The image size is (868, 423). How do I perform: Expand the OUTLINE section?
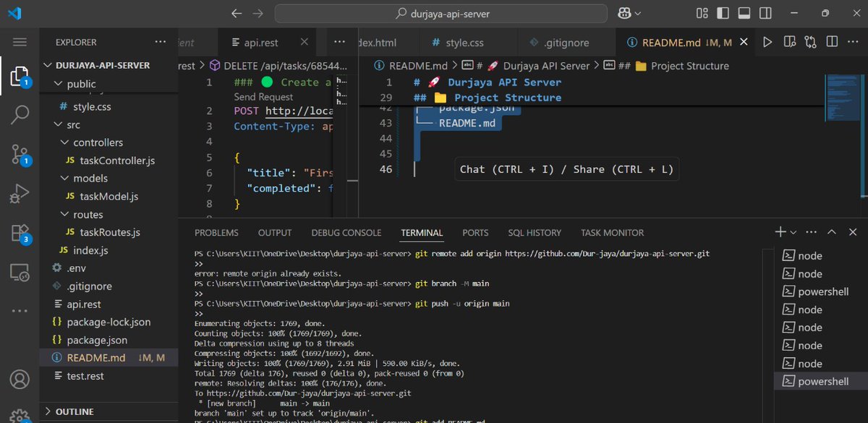click(69, 411)
